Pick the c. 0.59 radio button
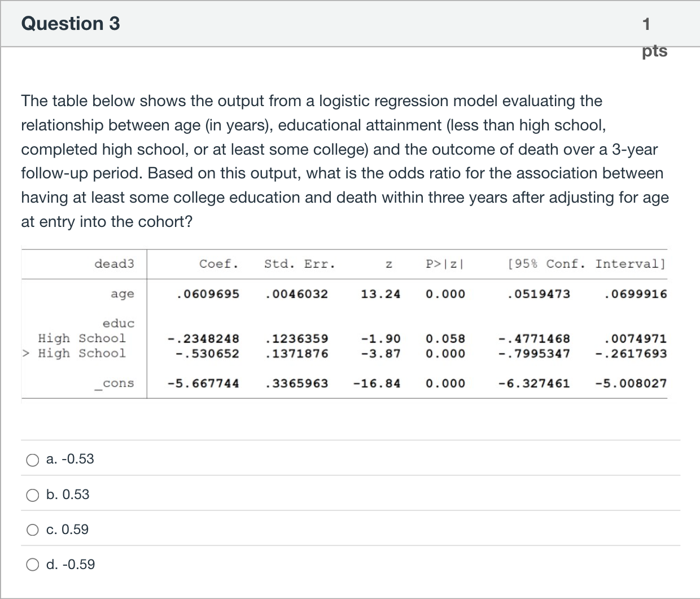This screenshot has height=599, width=700. (32, 530)
